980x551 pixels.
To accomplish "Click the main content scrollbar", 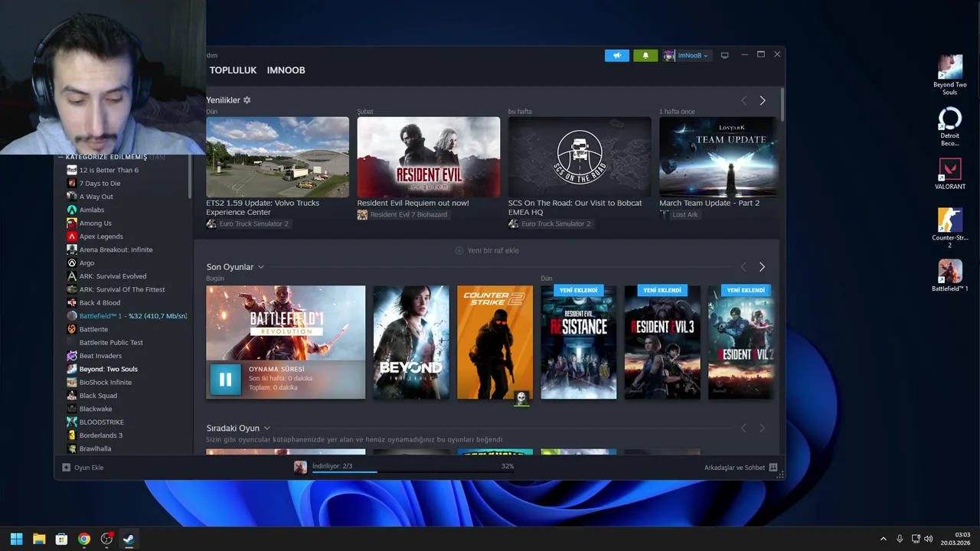I will [x=782, y=103].
